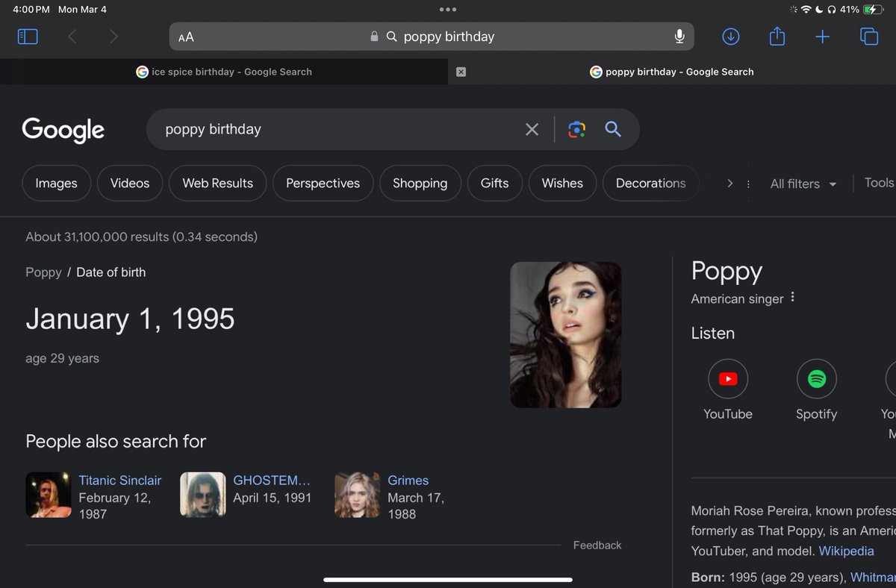This screenshot has height=588, width=896.
Task: Add a new tab with plus icon
Action: [822, 36]
